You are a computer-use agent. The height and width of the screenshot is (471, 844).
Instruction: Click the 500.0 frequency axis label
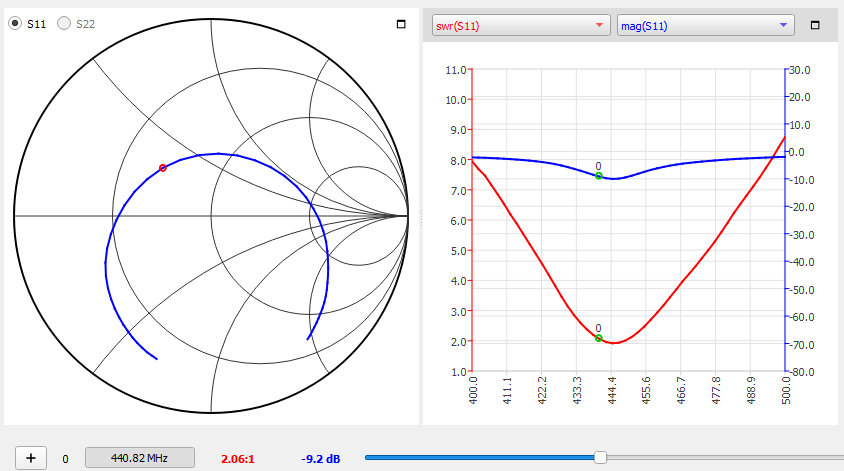(x=786, y=390)
